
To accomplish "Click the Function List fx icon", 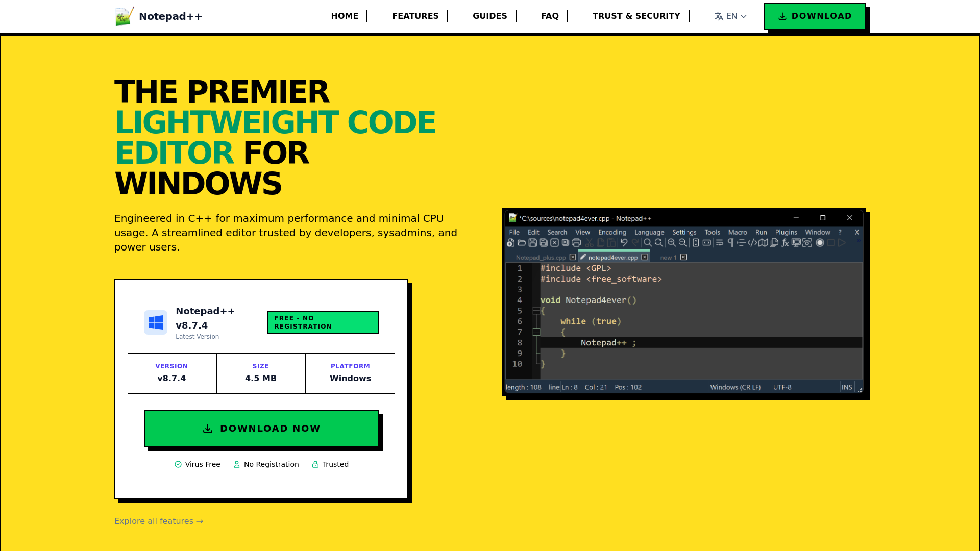I will (x=785, y=243).
